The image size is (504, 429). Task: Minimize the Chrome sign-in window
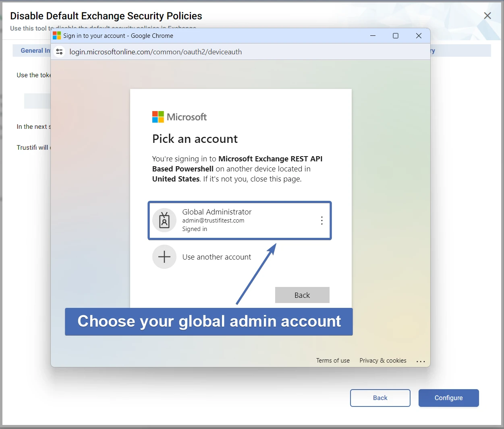click(373, 36)
